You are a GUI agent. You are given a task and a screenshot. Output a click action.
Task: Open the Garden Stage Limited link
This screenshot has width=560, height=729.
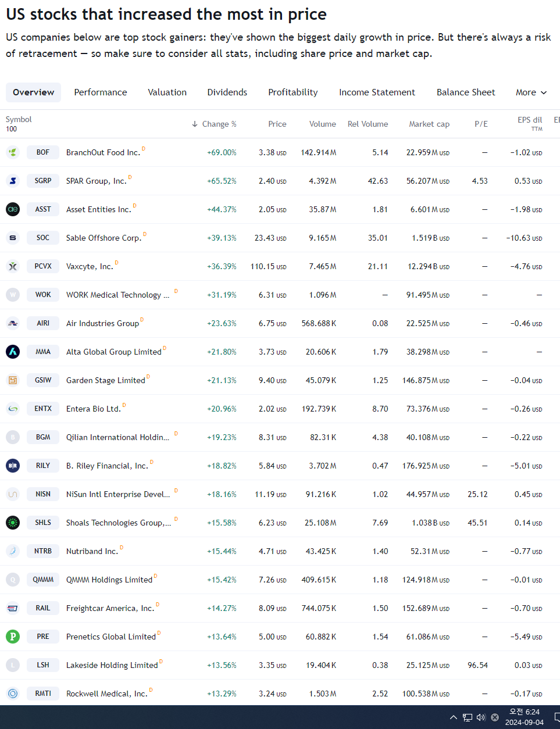(x=106, y=380)
